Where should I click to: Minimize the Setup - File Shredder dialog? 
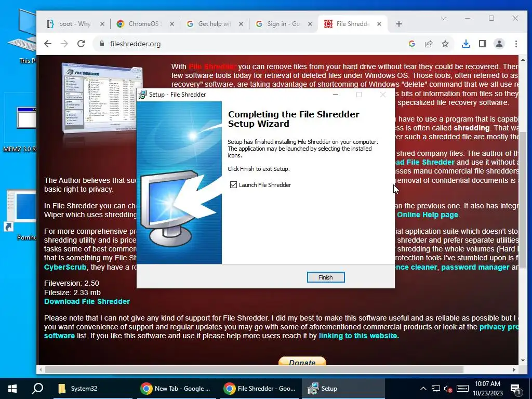(x=336, y=95)
